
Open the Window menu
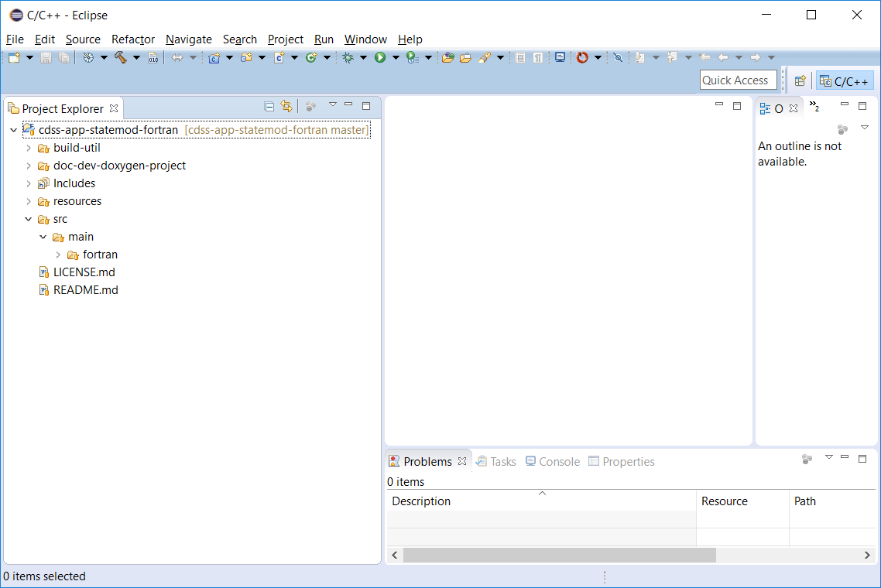pos(365,39)
